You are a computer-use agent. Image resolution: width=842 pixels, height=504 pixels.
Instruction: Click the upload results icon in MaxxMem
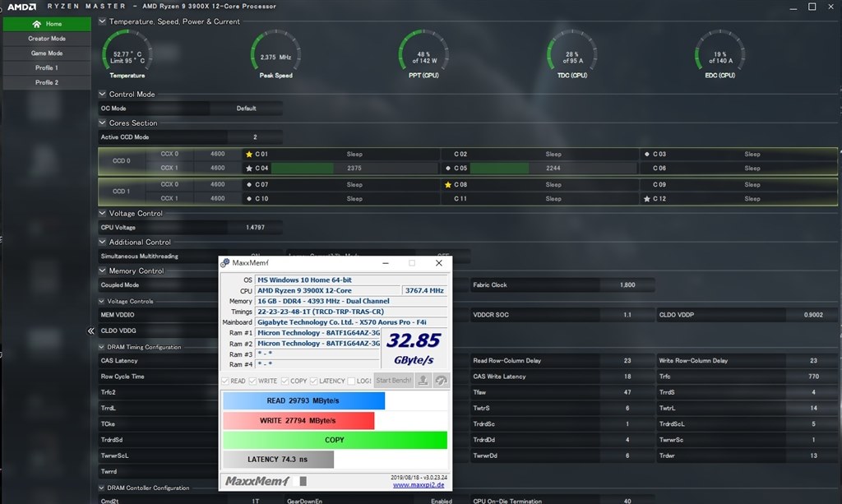pyautogui.click(x=423, y=381)
